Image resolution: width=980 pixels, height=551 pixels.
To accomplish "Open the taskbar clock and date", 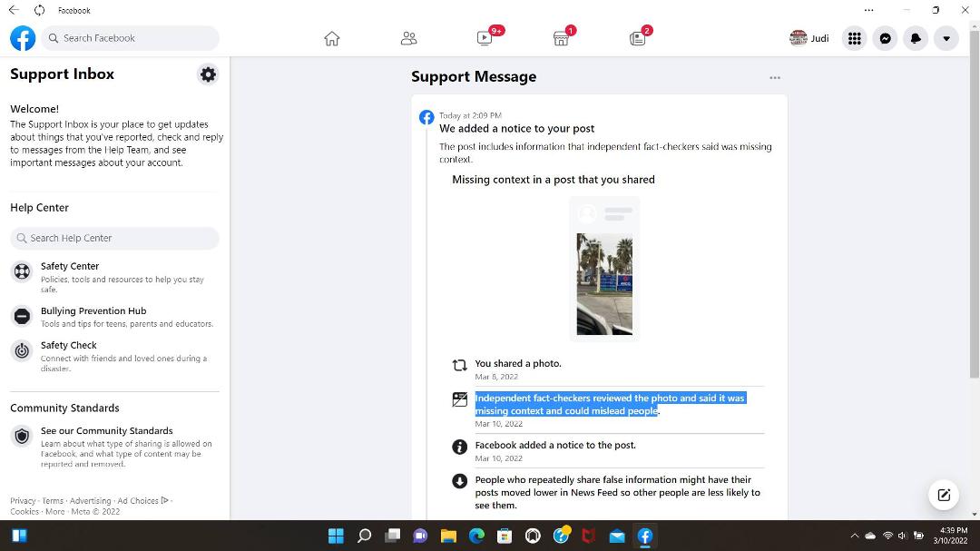I will (950, 536).
